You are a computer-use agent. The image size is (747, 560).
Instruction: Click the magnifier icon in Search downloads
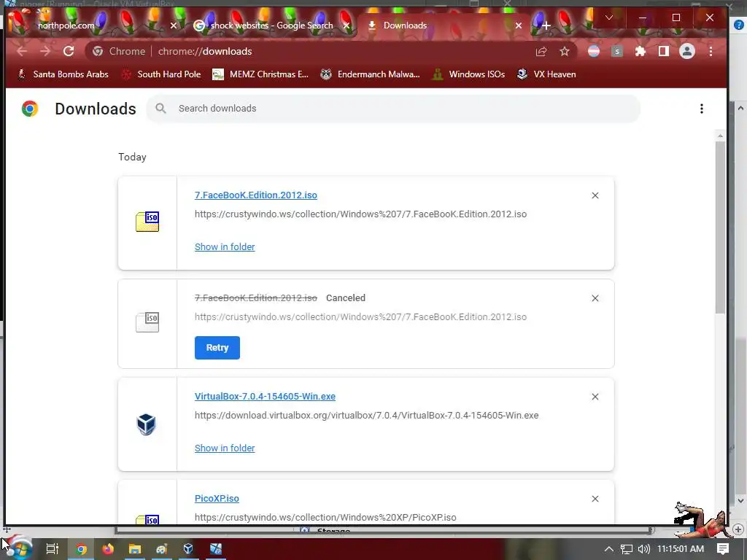pos(161,109)
